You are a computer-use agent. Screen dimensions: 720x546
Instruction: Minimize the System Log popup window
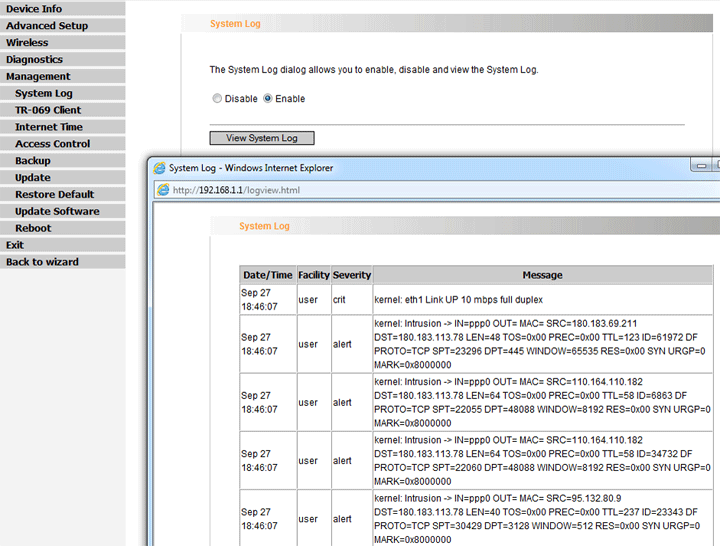pos(701,165)
